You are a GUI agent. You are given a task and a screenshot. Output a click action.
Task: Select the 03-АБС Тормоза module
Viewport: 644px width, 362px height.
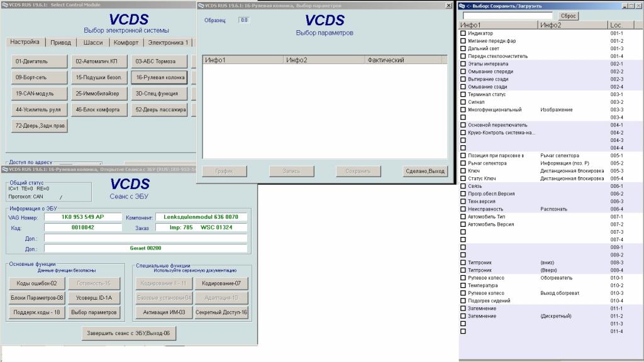[x=159, y=62]
